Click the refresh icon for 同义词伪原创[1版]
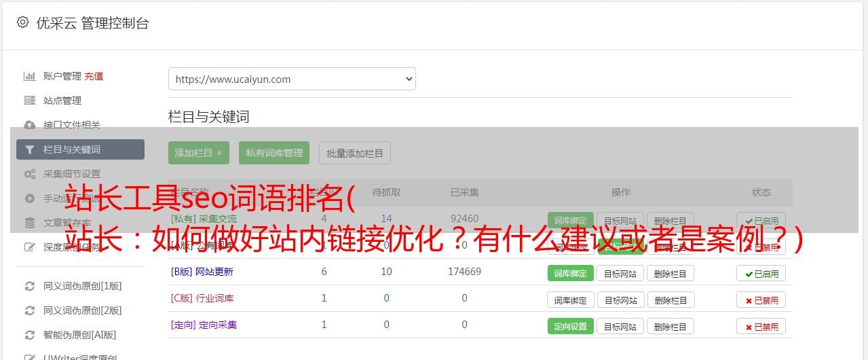Screen dimensions: 868x360 click(30, 286)
